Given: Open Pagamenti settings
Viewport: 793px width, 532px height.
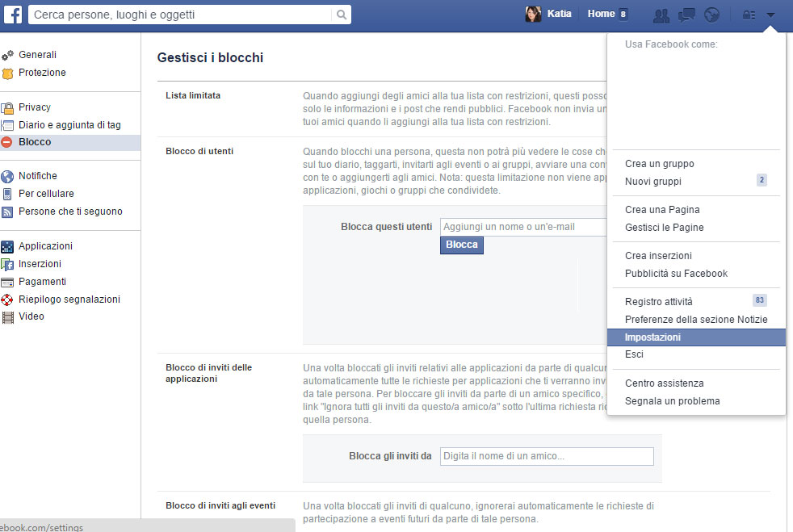Looking at the screenshot, I should tap(42, 282).
